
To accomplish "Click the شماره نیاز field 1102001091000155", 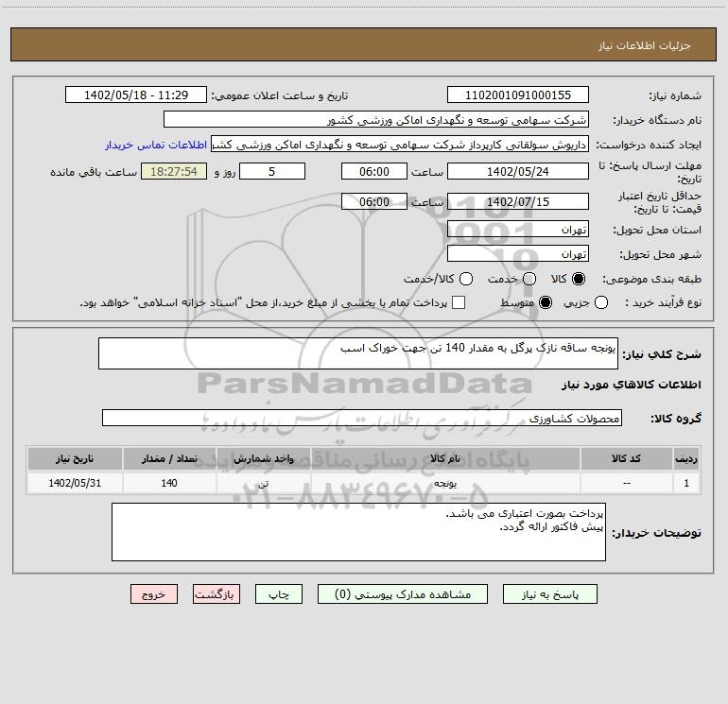I will click(x=518, y=94).
